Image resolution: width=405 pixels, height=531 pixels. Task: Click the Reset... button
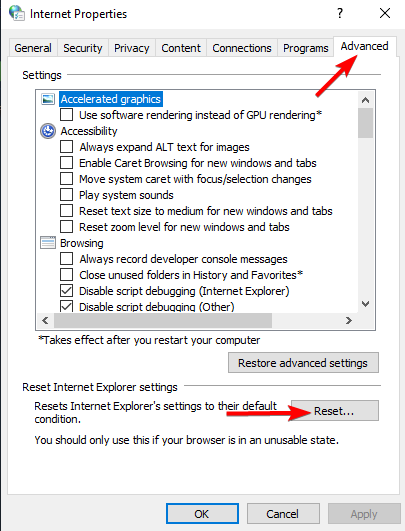coord(335,411)
